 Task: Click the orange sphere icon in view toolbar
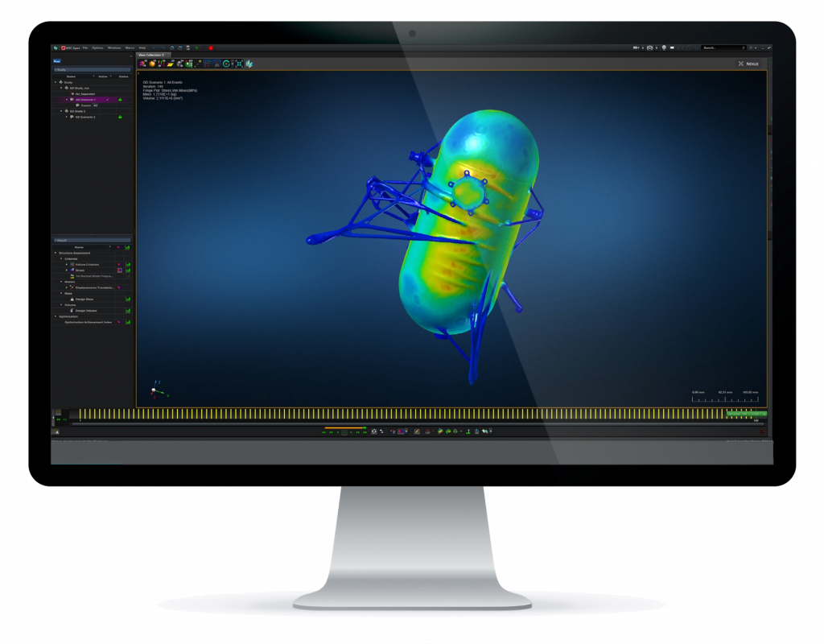(152, 64)
